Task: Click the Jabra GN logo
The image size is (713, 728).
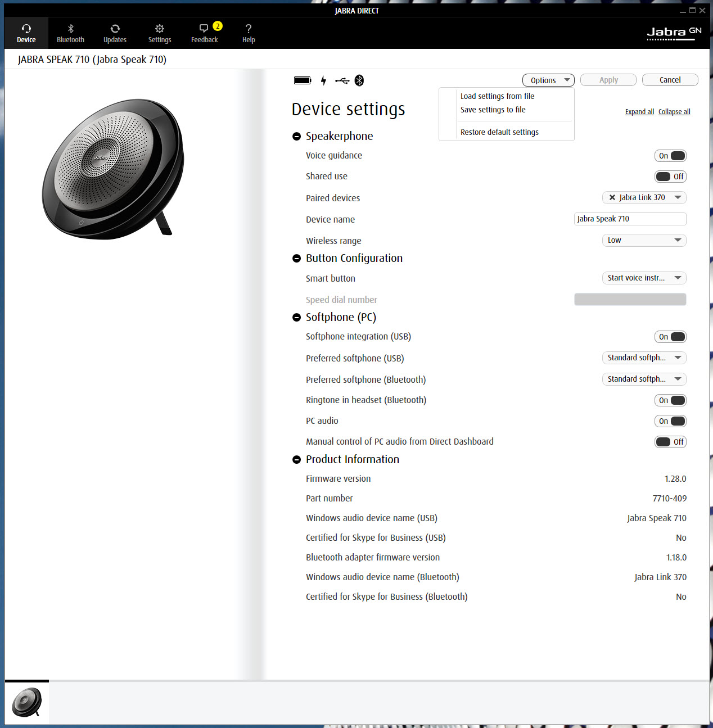Action: (x=674, y=33)
